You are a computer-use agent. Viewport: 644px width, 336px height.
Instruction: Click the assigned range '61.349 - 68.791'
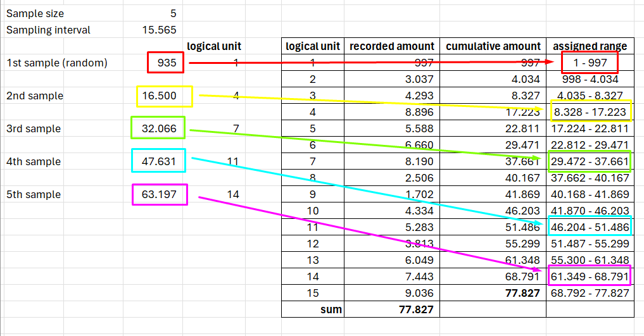coord(590,276)
